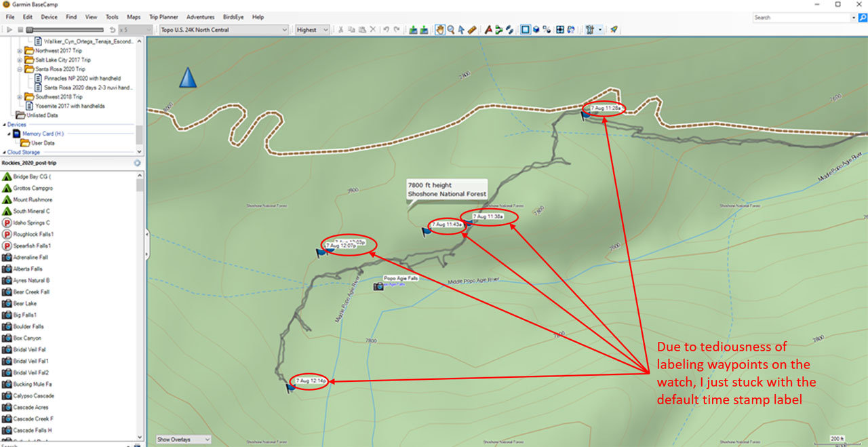The width and height of the screenshot is (868, 447).
Task: Click the Delete X toolbar icon
Action: point(372,30)
